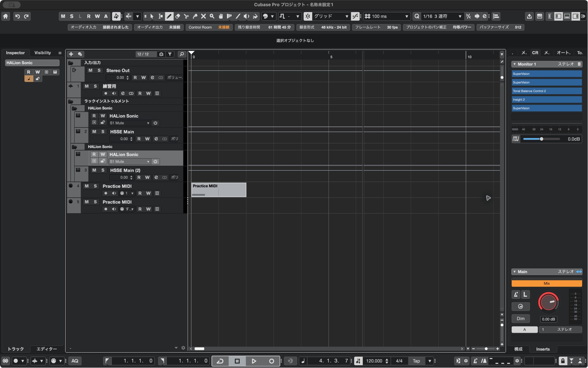Select the Mute X tool
This screenshot has height=368, width=588.
coord(203,16)
